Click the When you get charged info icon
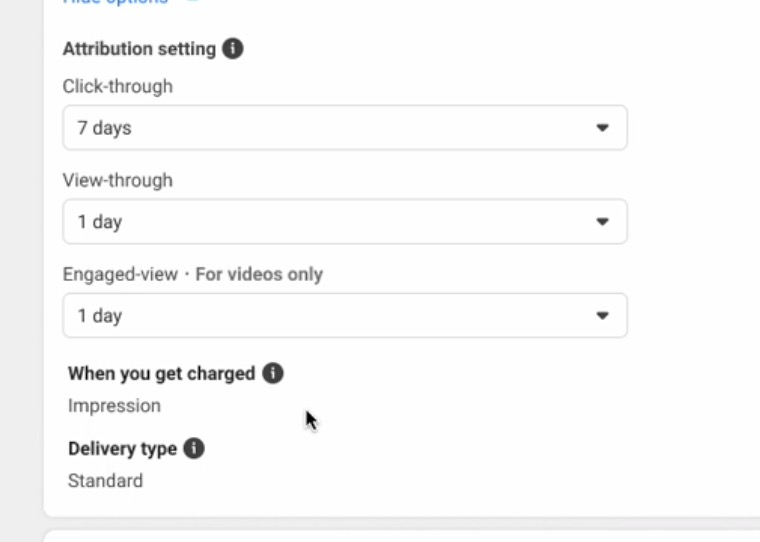 [273, 373]
